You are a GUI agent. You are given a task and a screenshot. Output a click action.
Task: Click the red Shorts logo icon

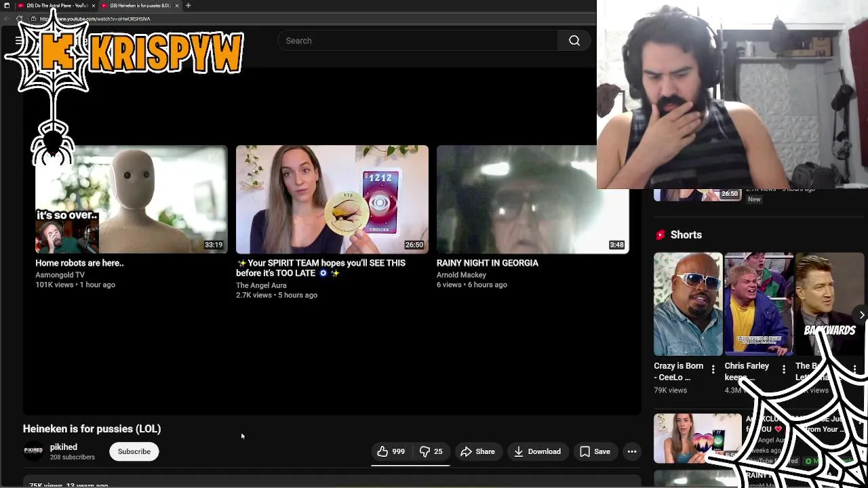click(660, 235)
